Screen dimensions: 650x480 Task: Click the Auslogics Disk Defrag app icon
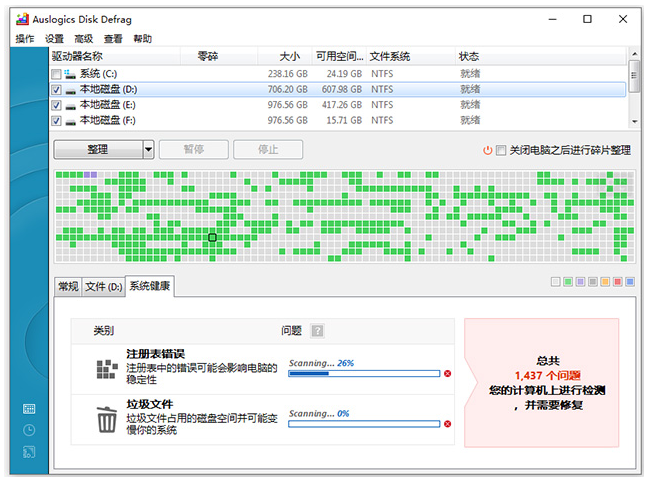(22, 19)
